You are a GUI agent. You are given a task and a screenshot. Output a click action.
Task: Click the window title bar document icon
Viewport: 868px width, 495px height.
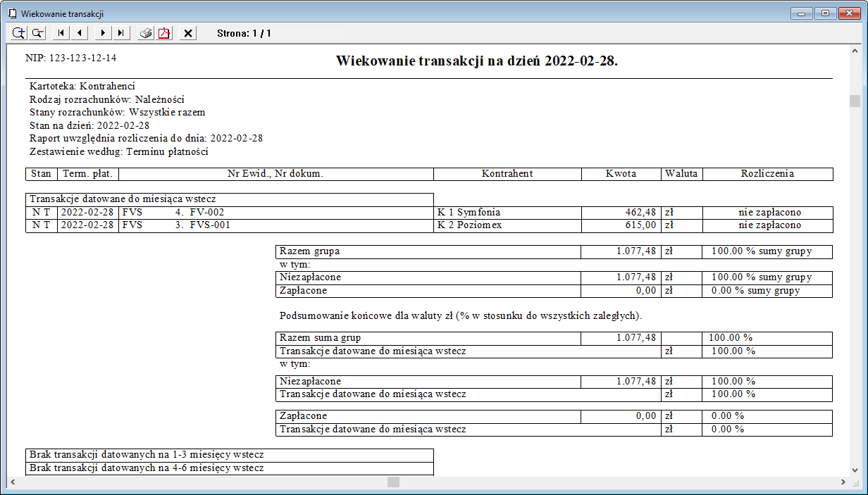pyautogui.click(x=11, y=13)
